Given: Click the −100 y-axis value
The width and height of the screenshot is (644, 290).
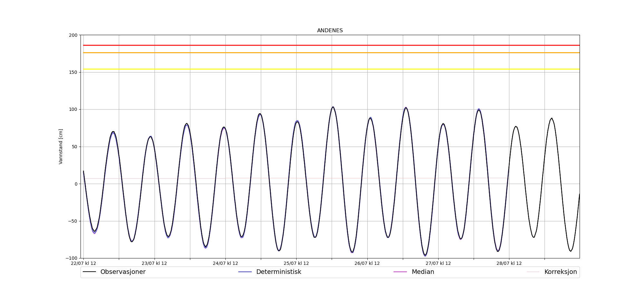Looking at the screenshot, I should tap(71, 258).
